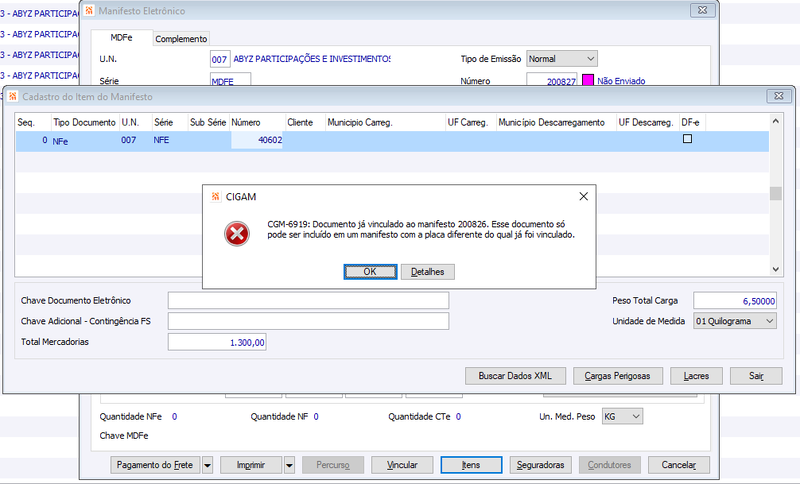The width and height of the screenshot is (800, 484).
Task: Toggle the DF-e checkbox in NFe row
Action: click(x=687, y=139)
